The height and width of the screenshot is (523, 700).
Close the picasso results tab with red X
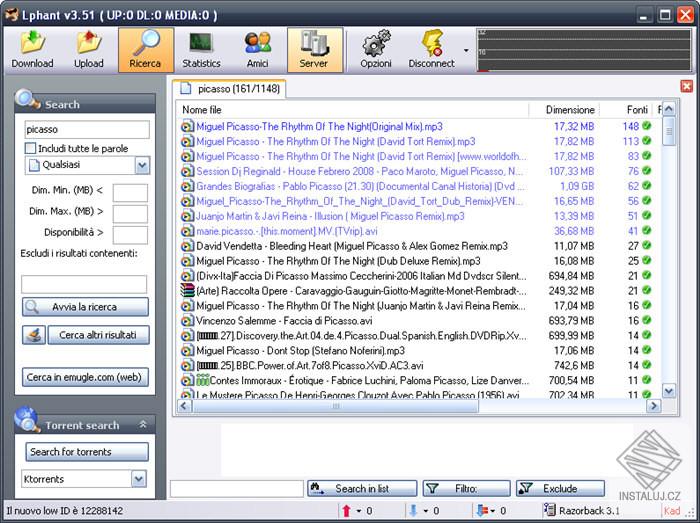pos(687,86)
